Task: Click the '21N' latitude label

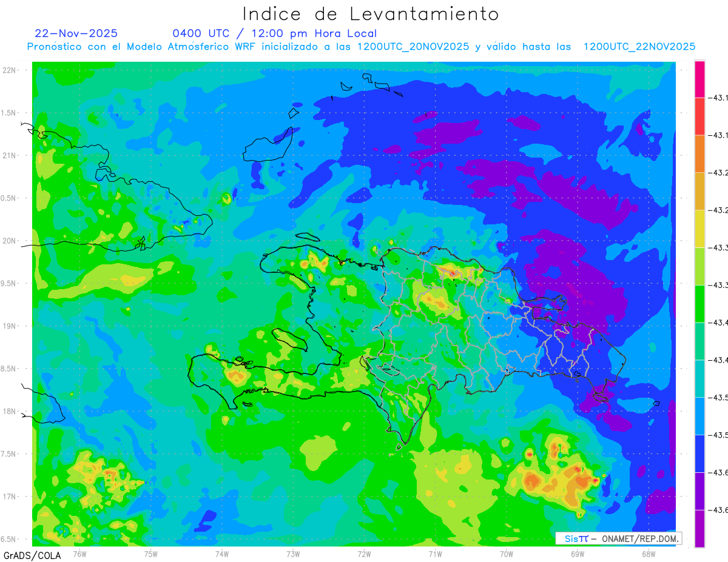Action: coord(9,155)
